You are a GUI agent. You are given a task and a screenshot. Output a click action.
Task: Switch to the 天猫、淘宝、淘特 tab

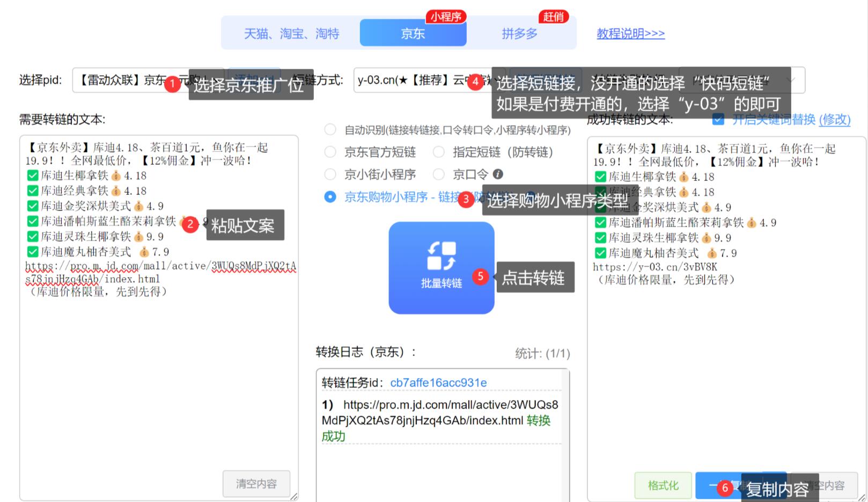(291, 33)
